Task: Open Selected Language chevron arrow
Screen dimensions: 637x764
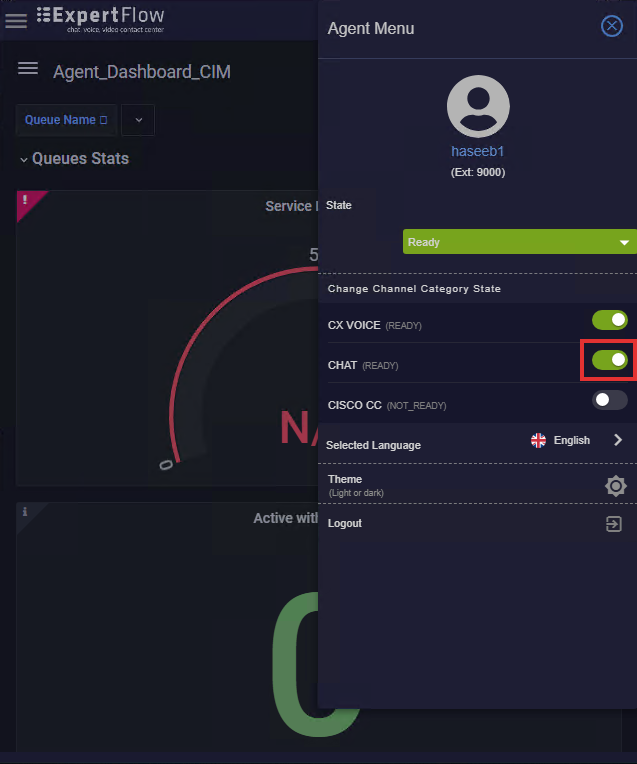Action: pyautogui.click(x=618, y=440)
